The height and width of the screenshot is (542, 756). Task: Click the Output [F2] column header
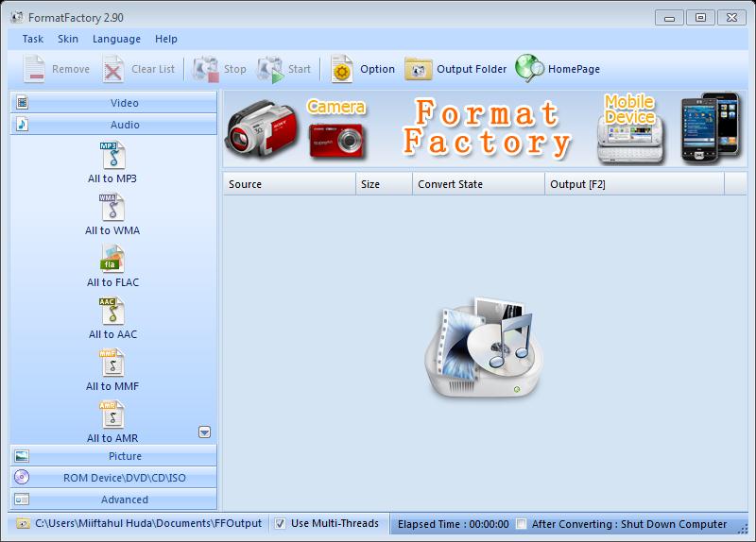tap(634, 184)
